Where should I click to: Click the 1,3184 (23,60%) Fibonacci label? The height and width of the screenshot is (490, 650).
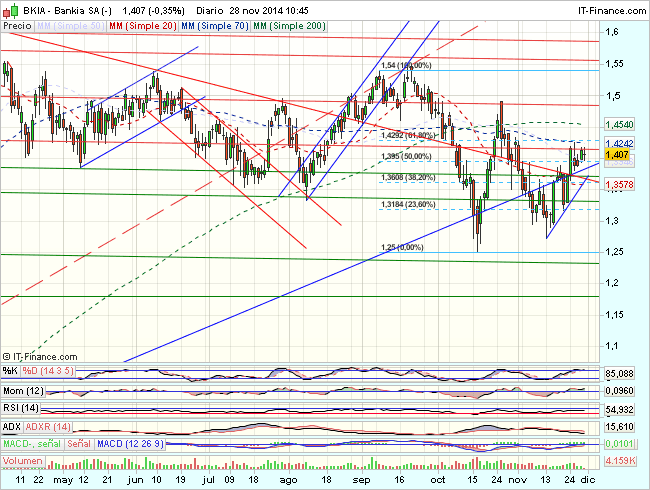[x=408, y=204]
